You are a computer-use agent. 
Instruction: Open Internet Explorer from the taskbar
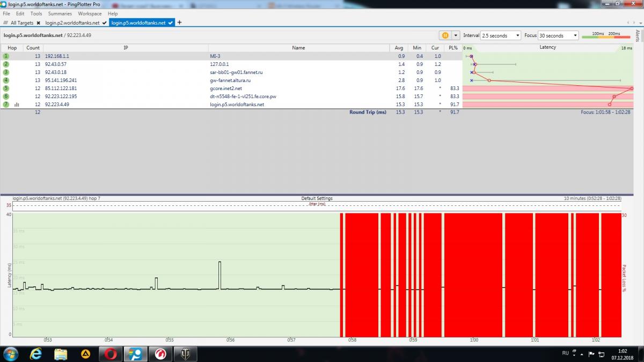click(x=36, y=353)
